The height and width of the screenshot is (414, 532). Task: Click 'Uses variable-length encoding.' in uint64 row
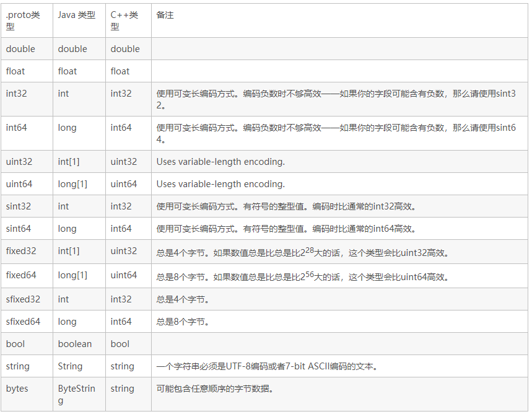click(220, 184)
